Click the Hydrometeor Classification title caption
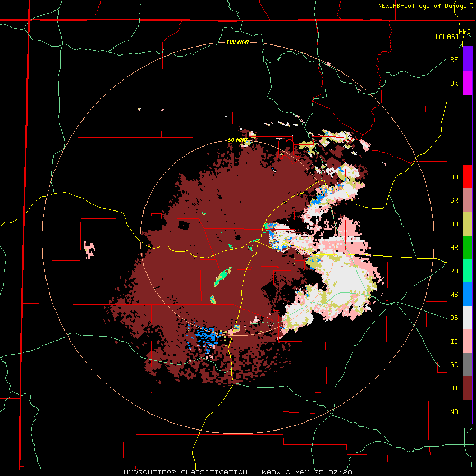This screenshot has width=476, height=476. 237,472
